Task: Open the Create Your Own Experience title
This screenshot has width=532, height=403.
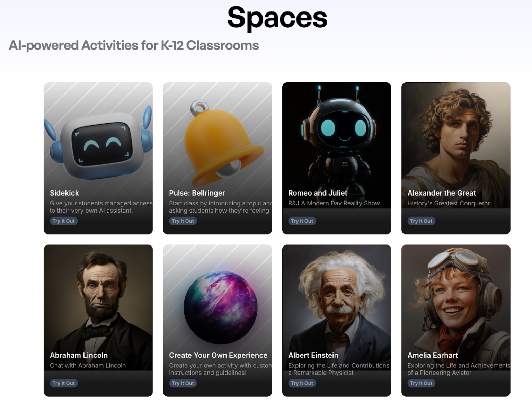Action: [218, 356]
